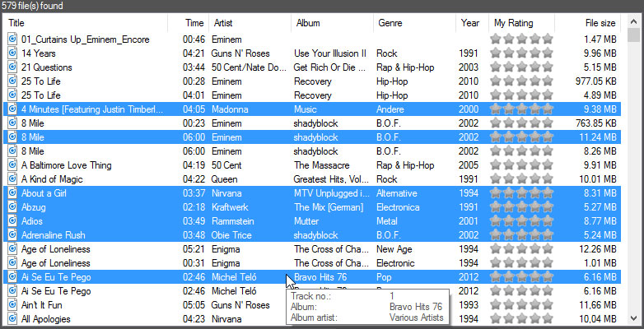Sort tracks by the Artist column header
Screen dimensions: 644x329
[x=247, y=23]
